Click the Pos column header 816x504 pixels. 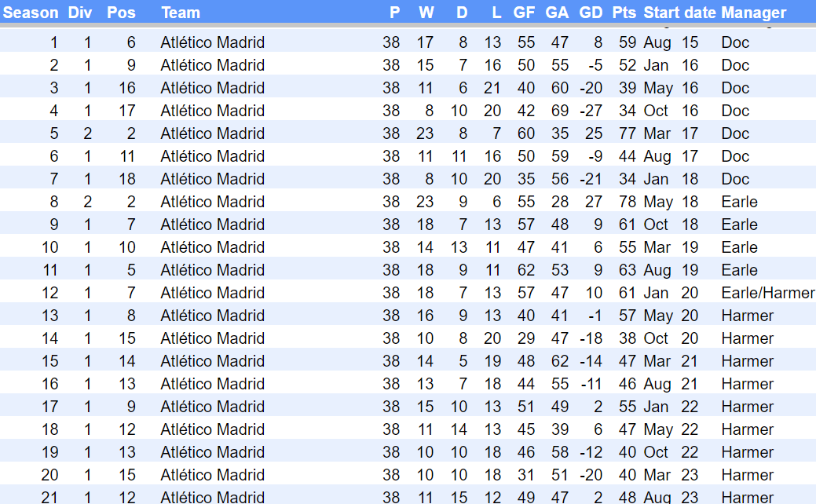pyautogui.click(x=121, y=13)
